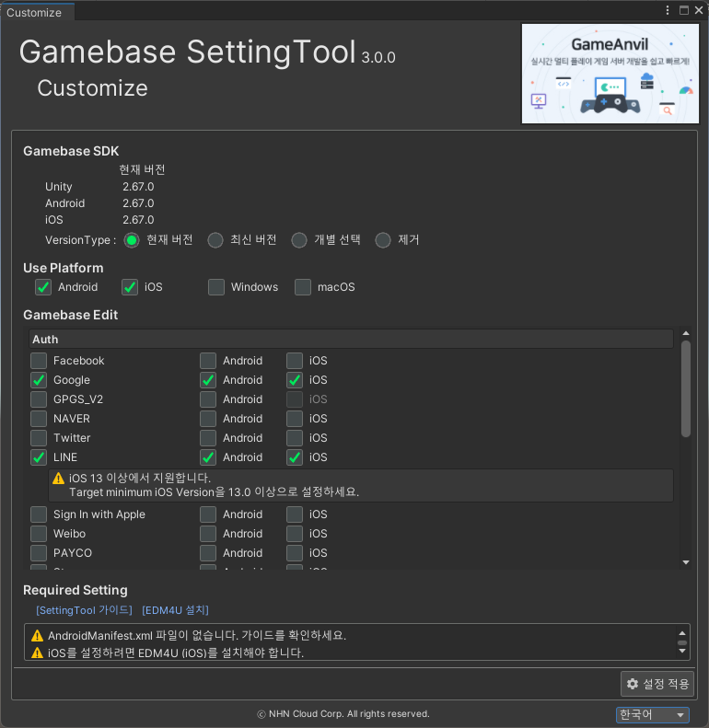Maximize the Customize window
The height and width of the screenshot is (728, 709).
pos(683,10)
